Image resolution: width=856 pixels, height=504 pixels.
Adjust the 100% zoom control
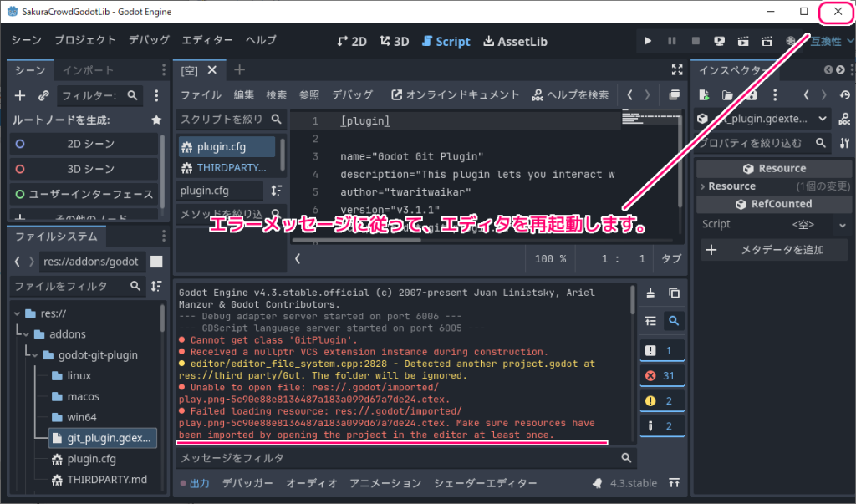[x=550, y=258]
